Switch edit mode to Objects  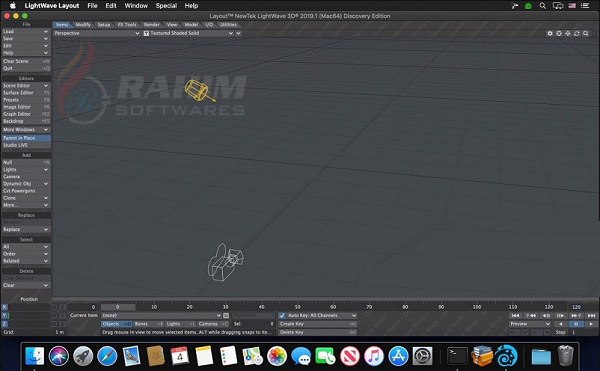[117, 324]
